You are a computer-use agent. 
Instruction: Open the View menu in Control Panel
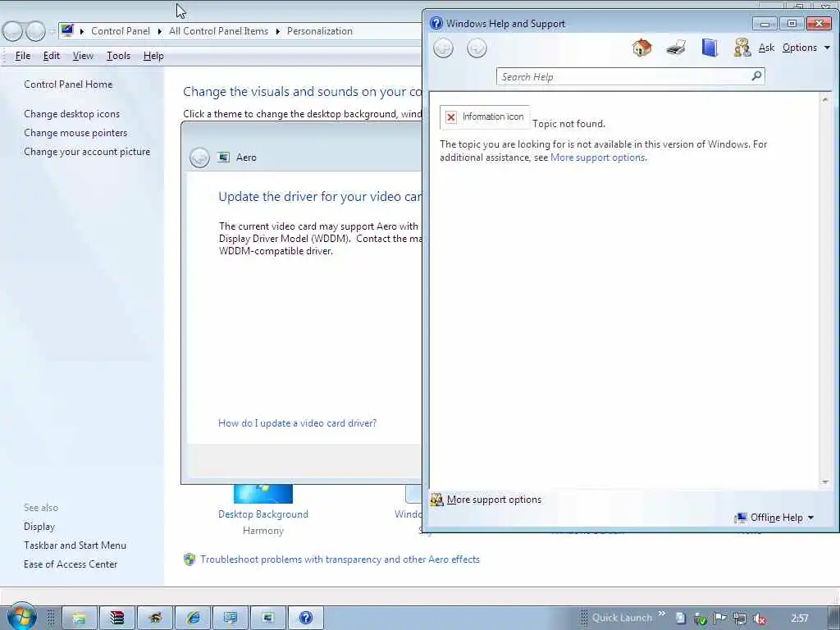tap(83, 56)
